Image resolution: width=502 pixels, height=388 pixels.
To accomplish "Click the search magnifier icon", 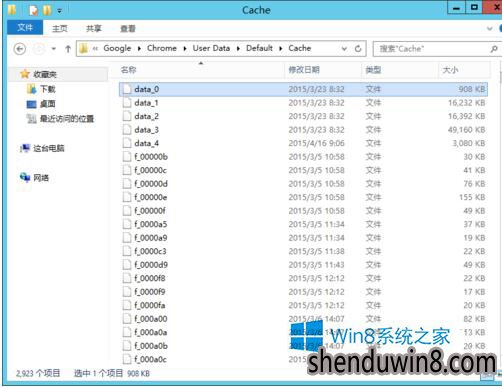I will click(494, 49).
